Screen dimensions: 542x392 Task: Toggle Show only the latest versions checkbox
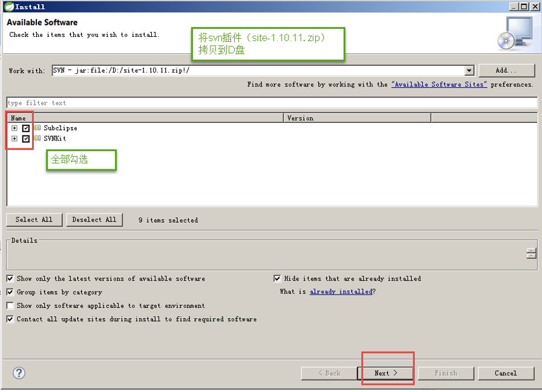(x=10, y=278)
